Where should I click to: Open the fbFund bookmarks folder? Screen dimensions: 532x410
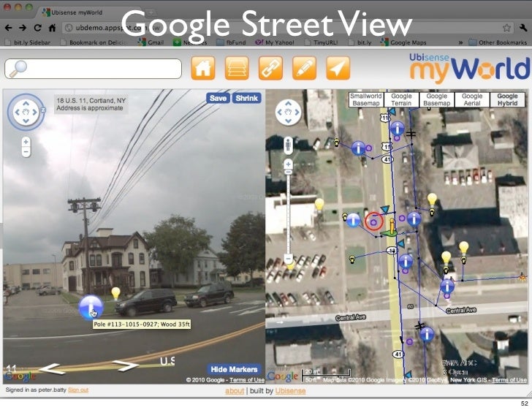232,42
